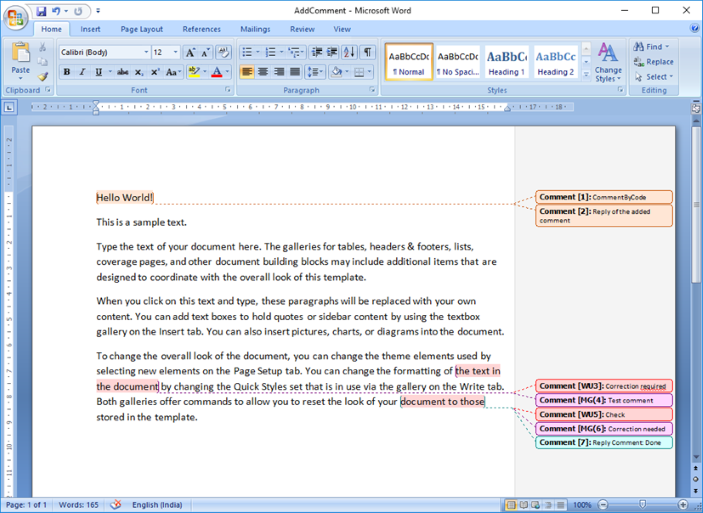Toggle underline formatting
This screenshot has width=703, height=513.
coord(98,72)
